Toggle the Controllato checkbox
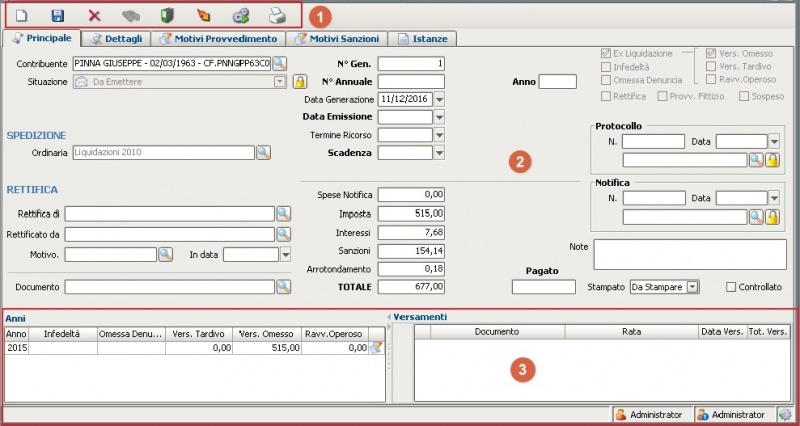Viewport: 800px width, 426px height. coord(731,287)
